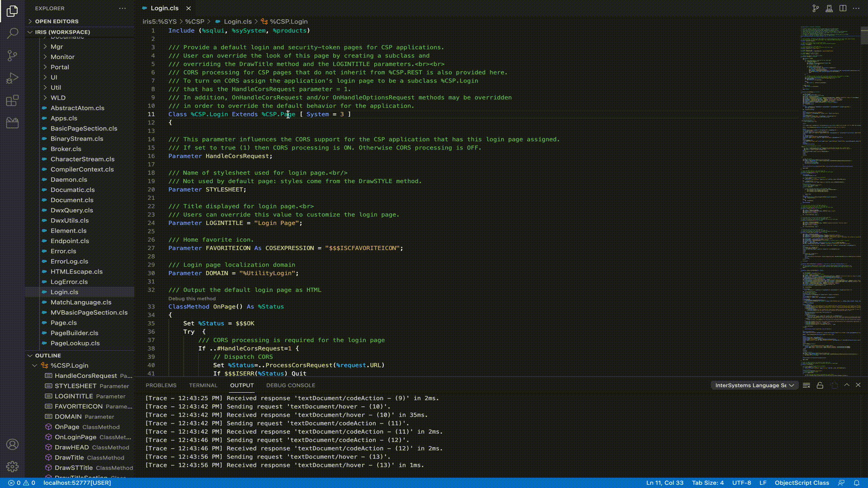868x488 pixels.
Task: Click the split editor right icon
Action: [x=843, y=8]
